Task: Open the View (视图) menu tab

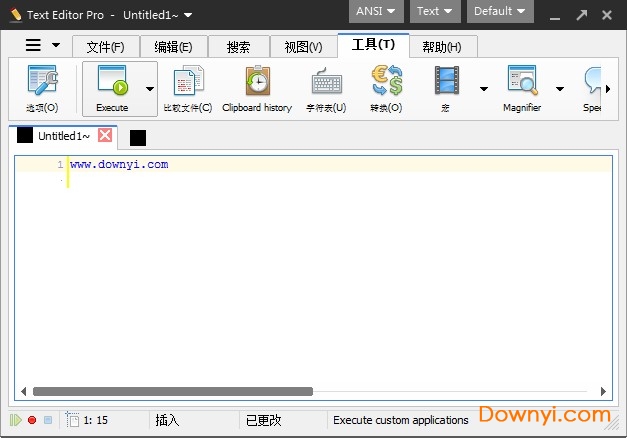Action: pos(304,47)
